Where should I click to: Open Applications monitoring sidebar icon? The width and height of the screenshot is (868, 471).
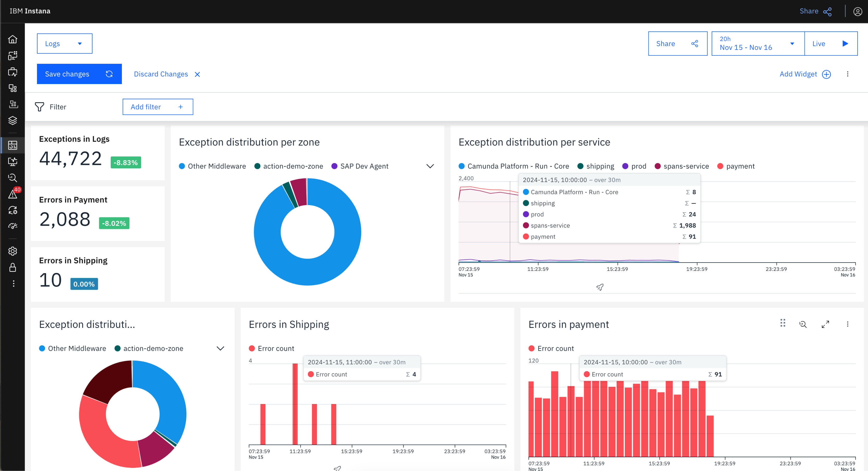13,72
